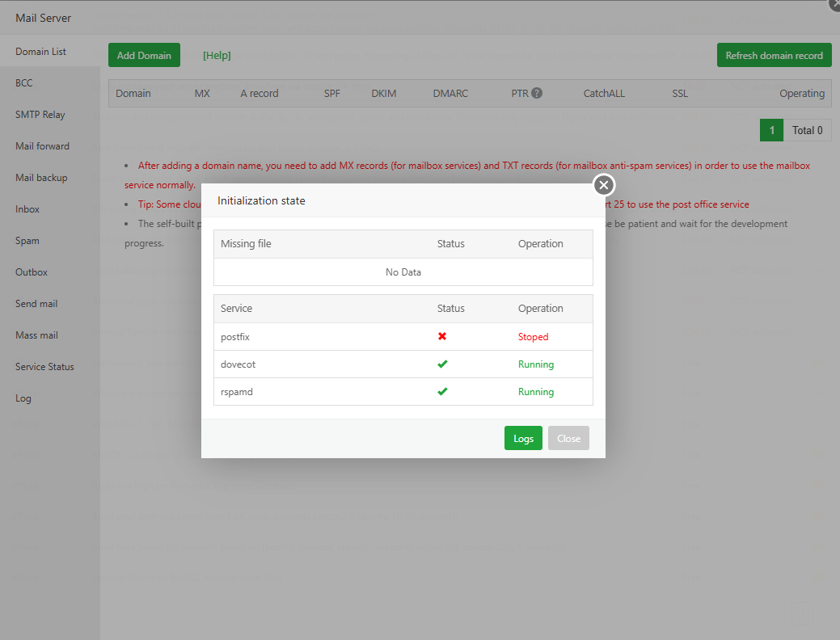Screen dimensions: 840x640
Task: Click the PTR help question mark icon
Action: pyautogui.click(x=537, y=93)
